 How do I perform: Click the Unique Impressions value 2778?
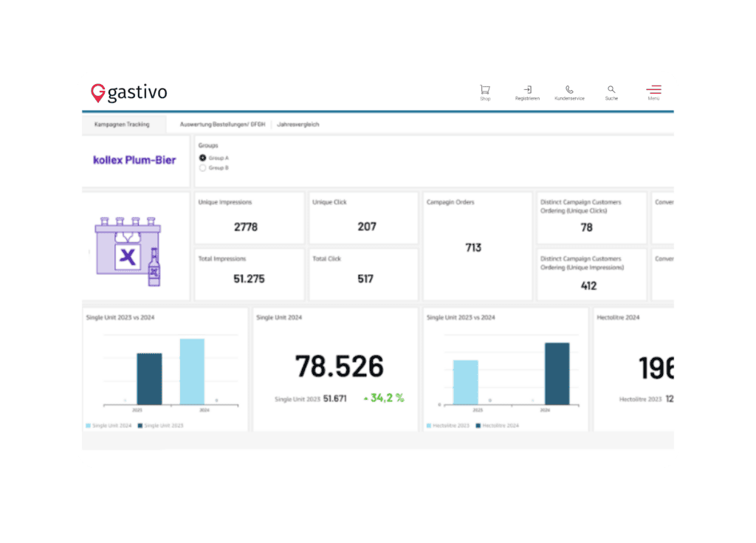246,227
